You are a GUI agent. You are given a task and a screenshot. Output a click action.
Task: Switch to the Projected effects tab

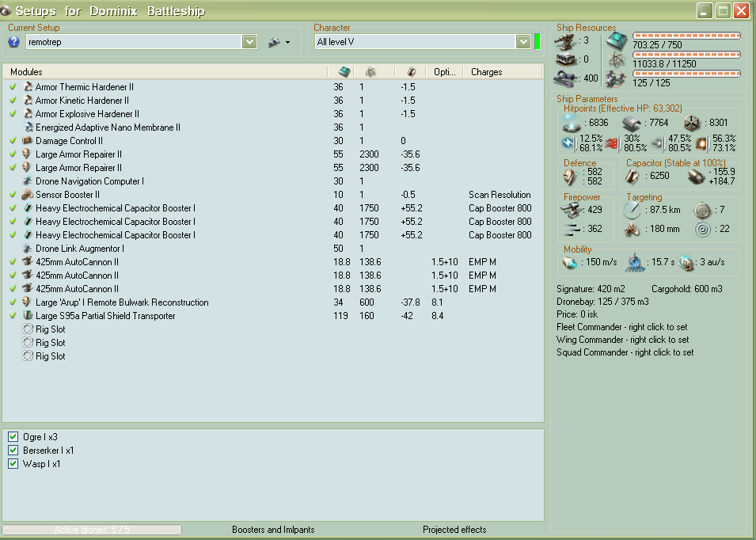click(x=454, y=530)
